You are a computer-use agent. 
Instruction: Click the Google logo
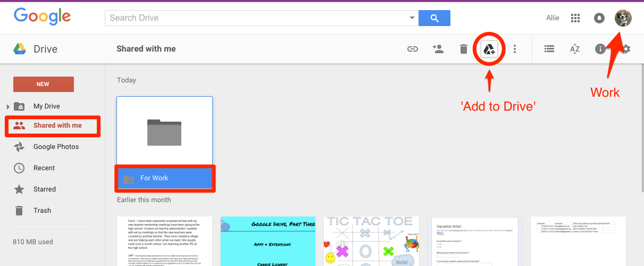[42, 17]
